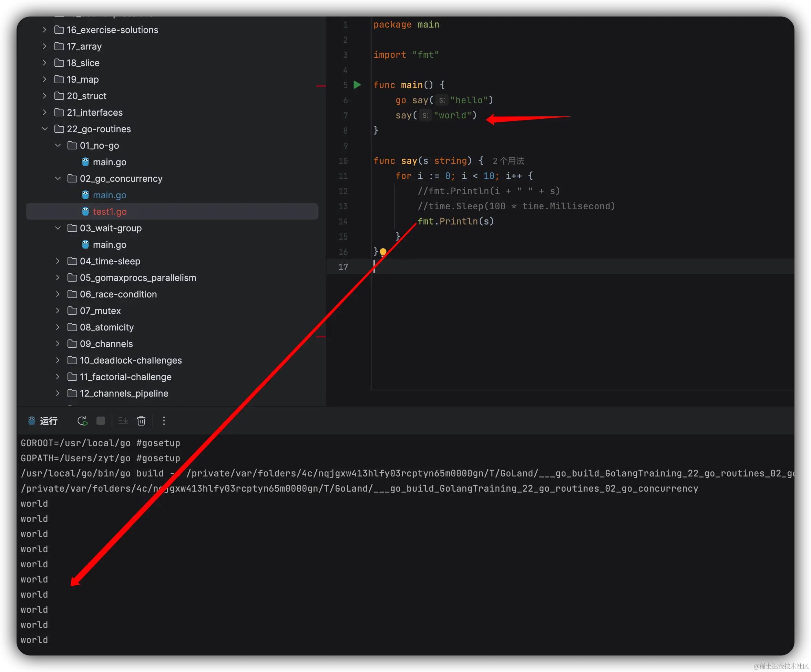Viewport: 811px width, 672px height.
Task: Click the scroll-to-end icon in the run toolbar
Action: (123, 421)
